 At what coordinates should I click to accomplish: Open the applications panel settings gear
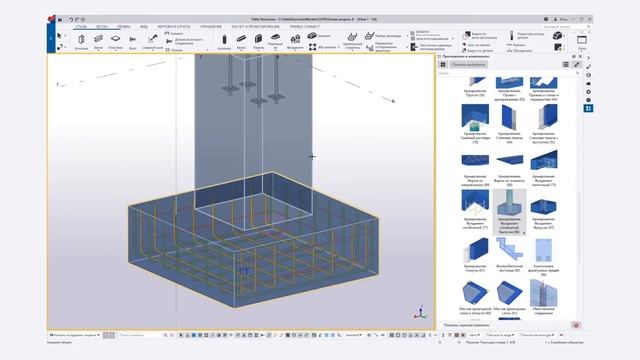[574, 56]
